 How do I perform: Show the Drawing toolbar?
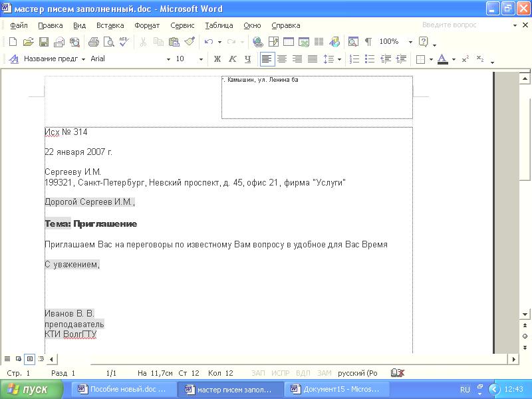point(334,42)
